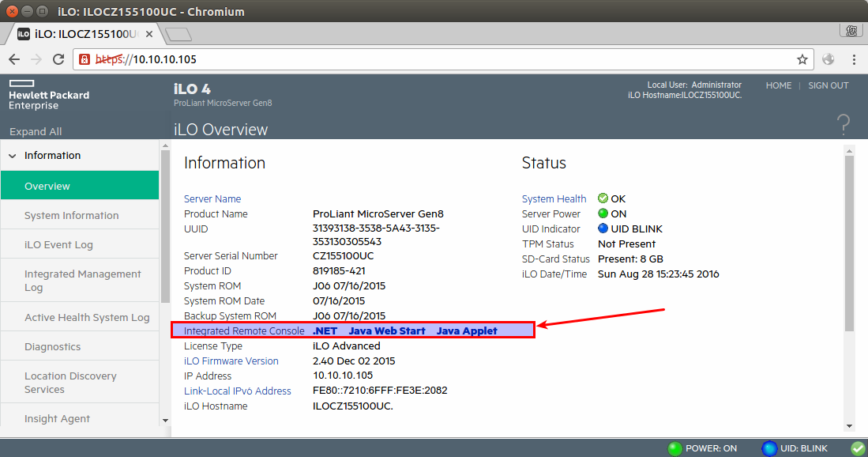Close the iLO browser tab
This screenshot has height=457, width=868.
click(x=149, y=34)
